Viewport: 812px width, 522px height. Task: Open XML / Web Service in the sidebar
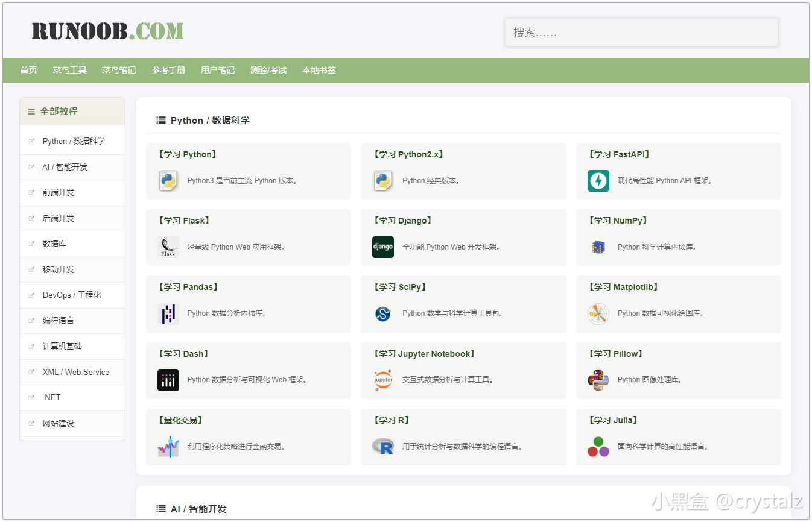tap(76, 373)
